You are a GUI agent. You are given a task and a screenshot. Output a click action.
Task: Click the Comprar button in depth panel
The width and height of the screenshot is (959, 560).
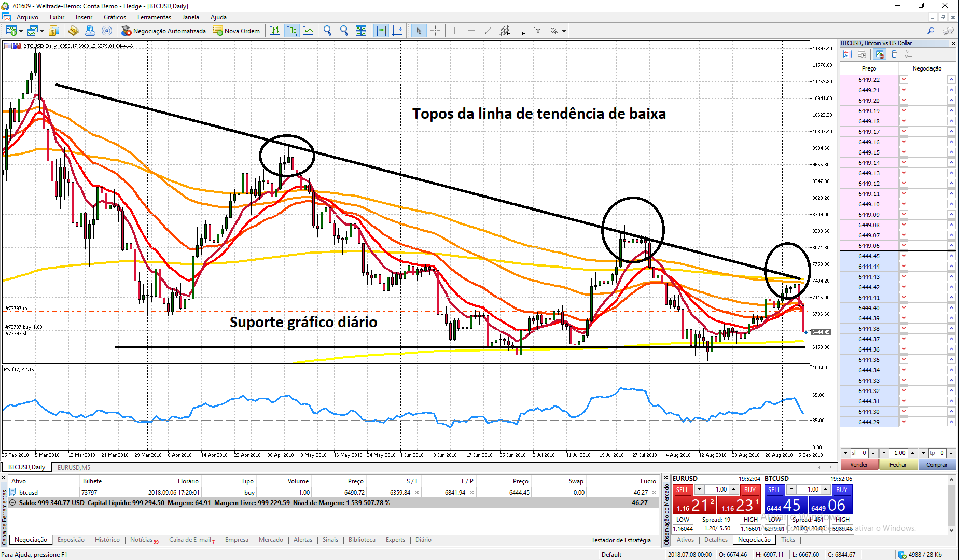point(937,465)
